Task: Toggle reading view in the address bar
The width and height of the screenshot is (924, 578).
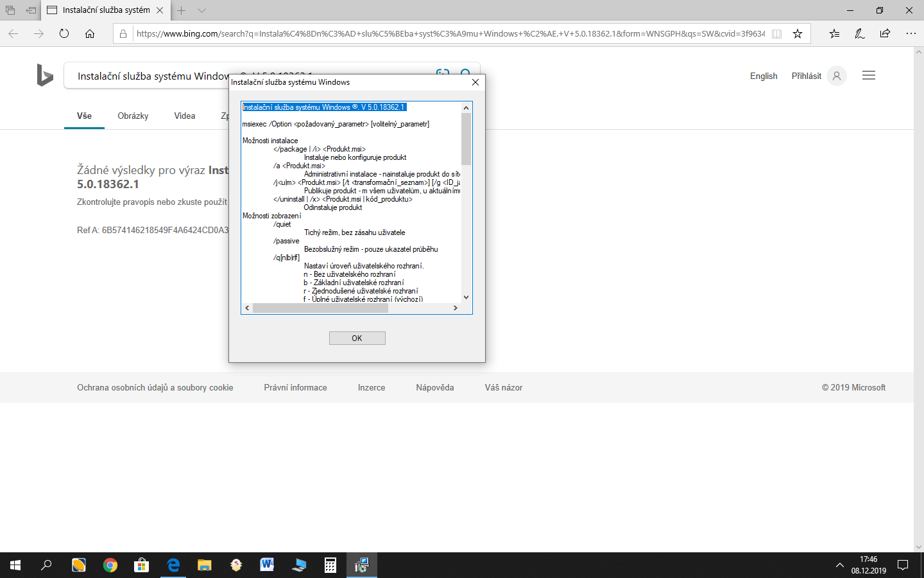Action: [x=776, y=33]
